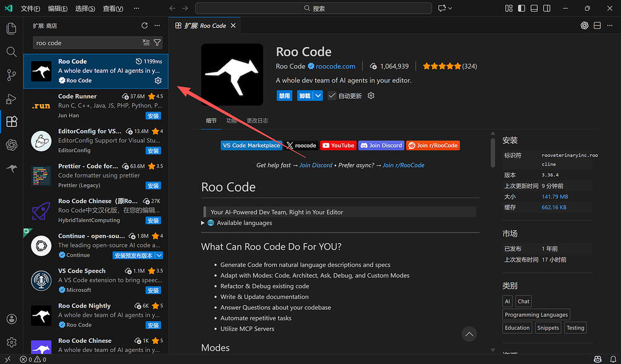The height and width of the screenshot is (364, 621).
Task: Click the YouTube badge
Action: coord(338,145)
